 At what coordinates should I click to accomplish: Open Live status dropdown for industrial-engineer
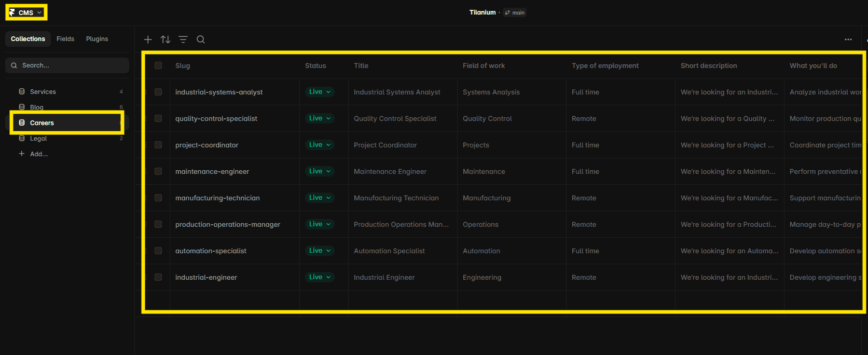(320, 277)
